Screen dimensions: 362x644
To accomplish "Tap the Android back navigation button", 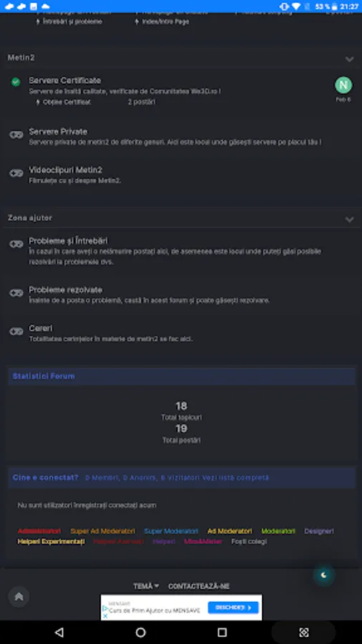I will pyautogui.click(x=59, y=632).
